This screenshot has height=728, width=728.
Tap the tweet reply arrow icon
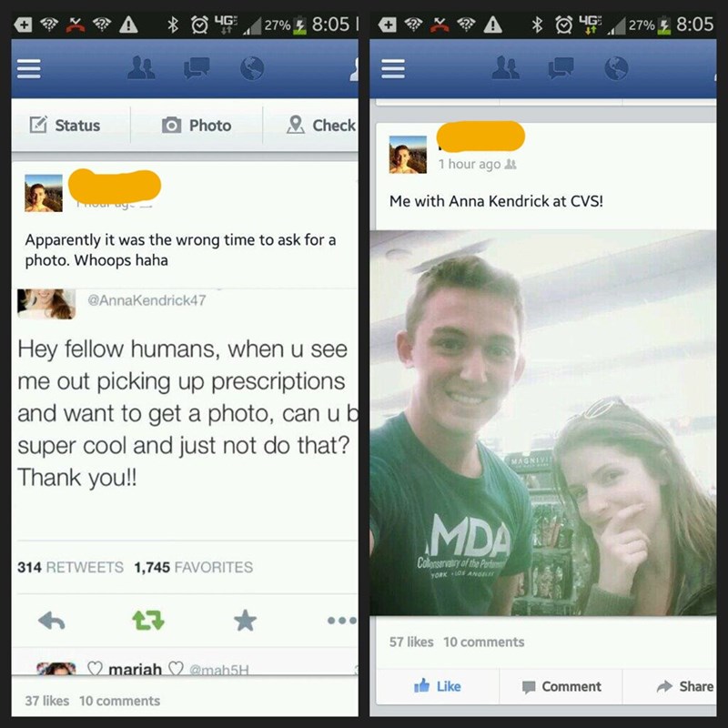(52, 621)
